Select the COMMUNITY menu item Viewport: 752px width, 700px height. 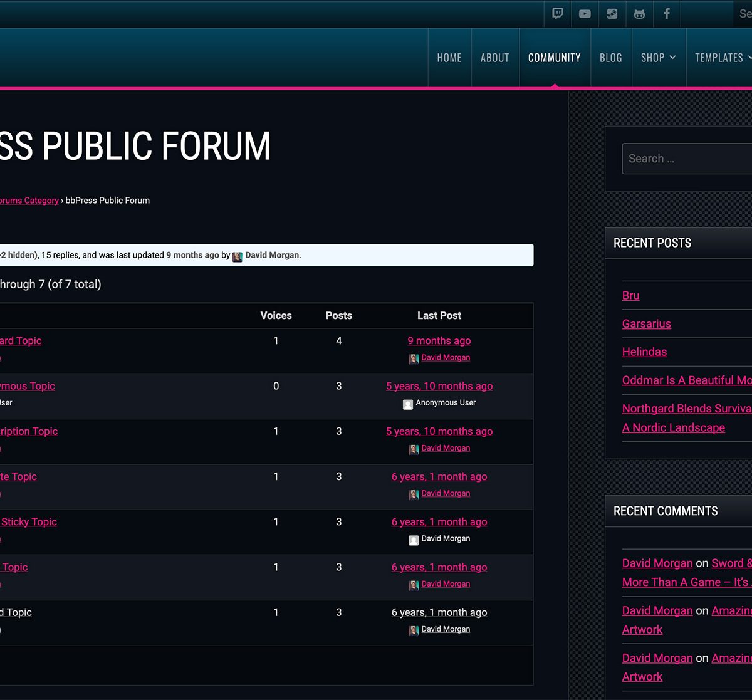[x=555, y=58]
